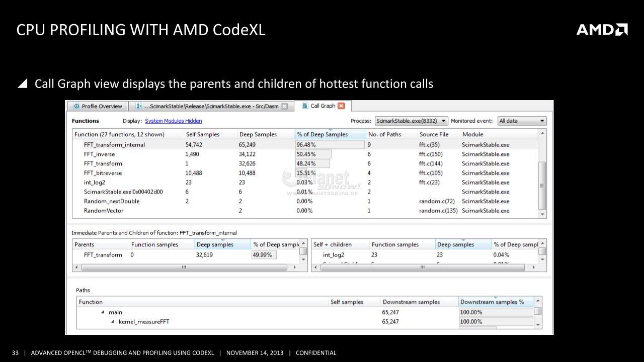Screen dimensions: 644x362
Task: Click the Paths table up arrow
Action: pos(538,301)
